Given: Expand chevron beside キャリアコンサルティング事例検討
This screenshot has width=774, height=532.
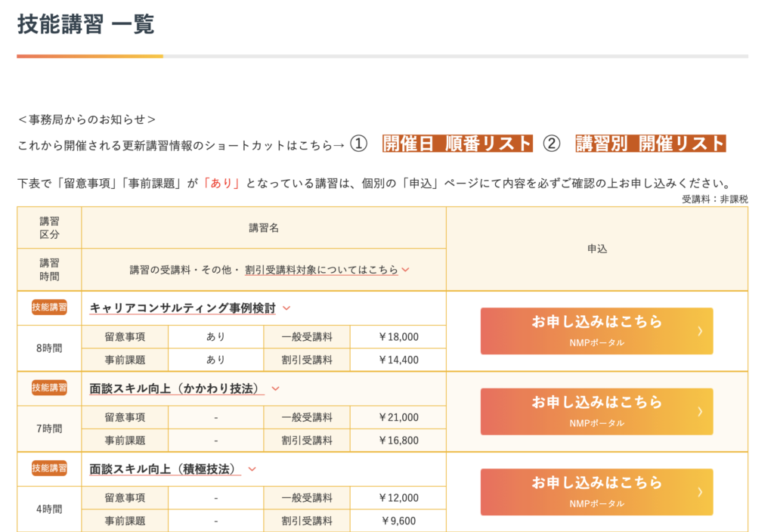Looking at the screenshot, I should coord(286,308).
